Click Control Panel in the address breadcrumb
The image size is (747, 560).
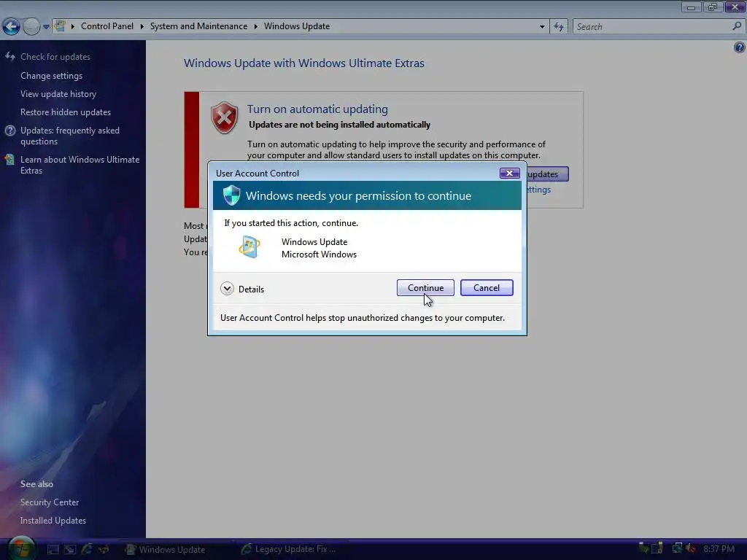[x=107, y=26]
